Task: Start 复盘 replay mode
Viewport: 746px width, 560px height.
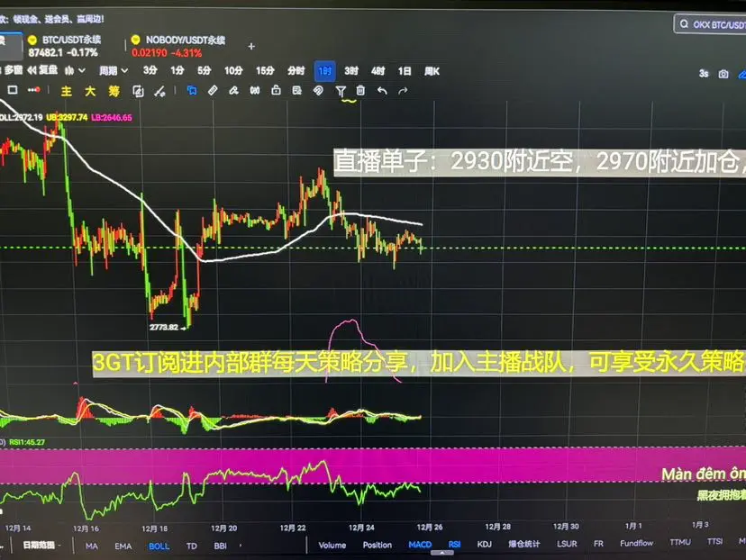Action: tap(42, 70)
